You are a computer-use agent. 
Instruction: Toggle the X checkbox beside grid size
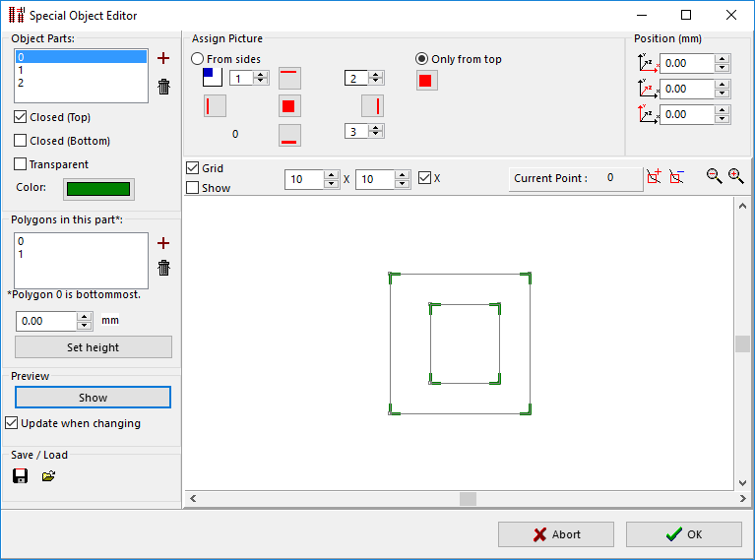tap(424, 178)
